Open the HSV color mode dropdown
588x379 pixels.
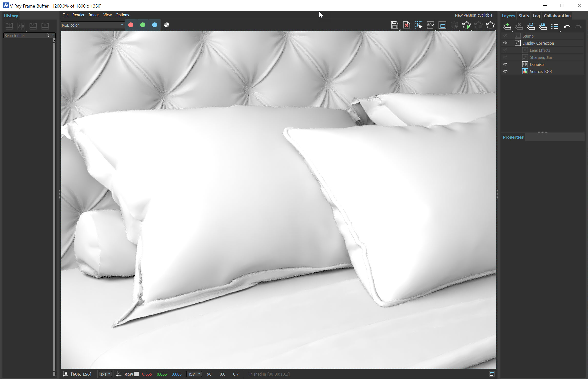(x=194, y=374)
